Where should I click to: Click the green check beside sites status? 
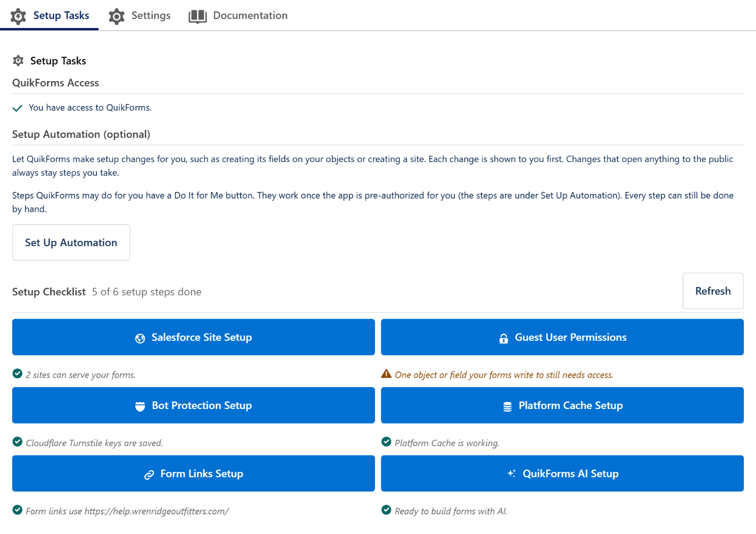tap(18, 374)
